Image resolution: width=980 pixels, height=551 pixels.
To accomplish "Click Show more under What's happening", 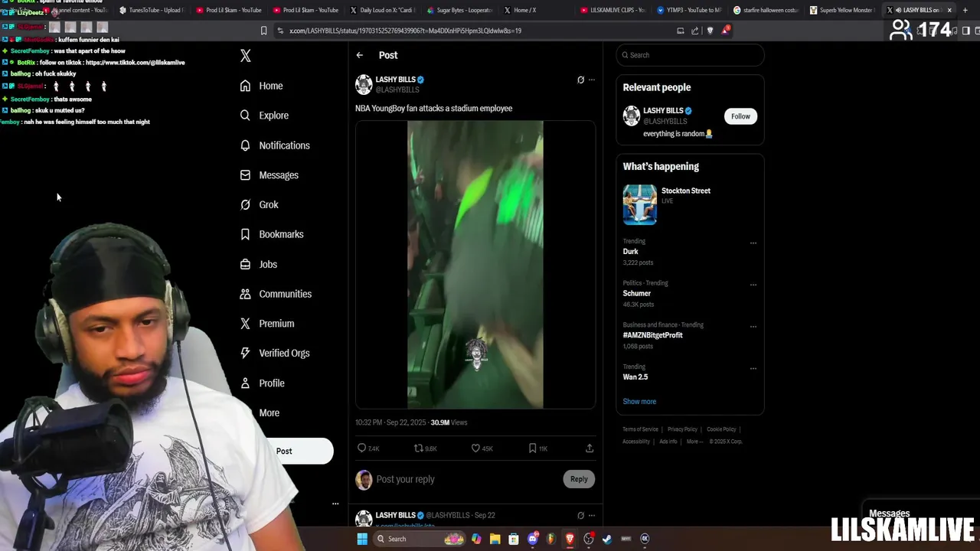I will 639,401.
